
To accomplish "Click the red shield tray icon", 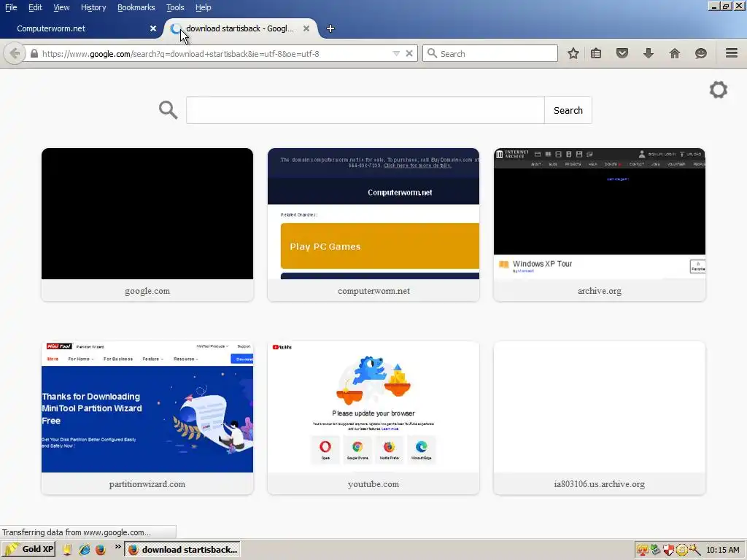I will pos(668,550).
